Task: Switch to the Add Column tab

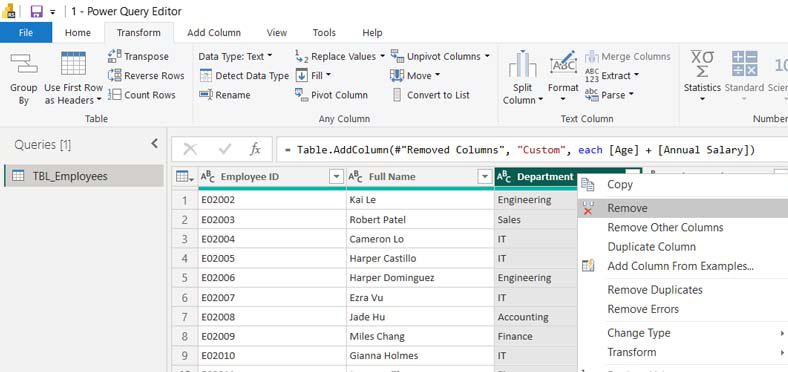Action: tap(214, 33)
